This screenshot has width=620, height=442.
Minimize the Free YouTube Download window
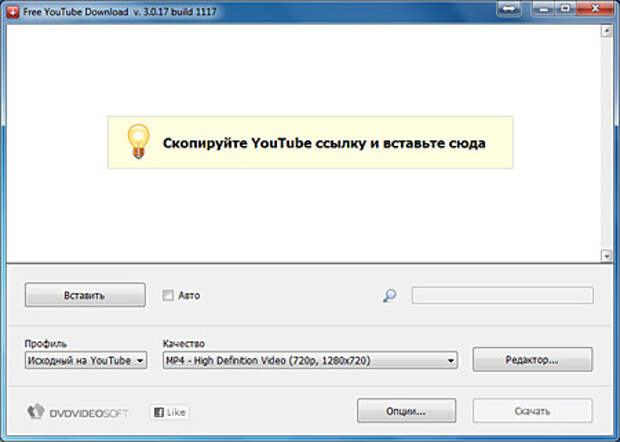pyautogui.click(x=543, y=9)
